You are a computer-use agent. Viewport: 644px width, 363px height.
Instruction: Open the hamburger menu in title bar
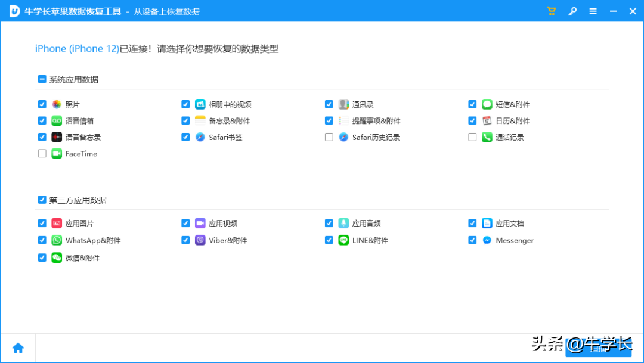pos(593,11)
